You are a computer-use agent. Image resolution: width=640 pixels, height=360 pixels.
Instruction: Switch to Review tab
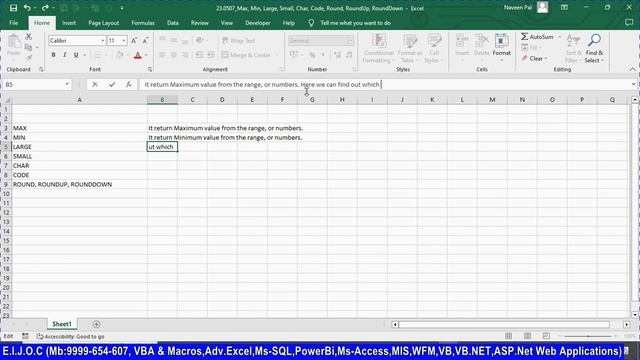200,23
